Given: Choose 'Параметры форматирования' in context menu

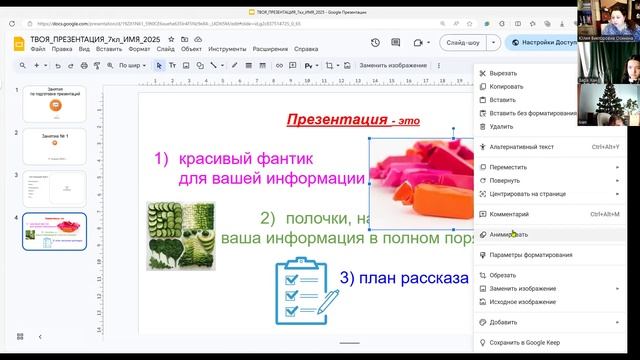Looking at the screenshot, I should pyautogui.click(x=550, y=255).
